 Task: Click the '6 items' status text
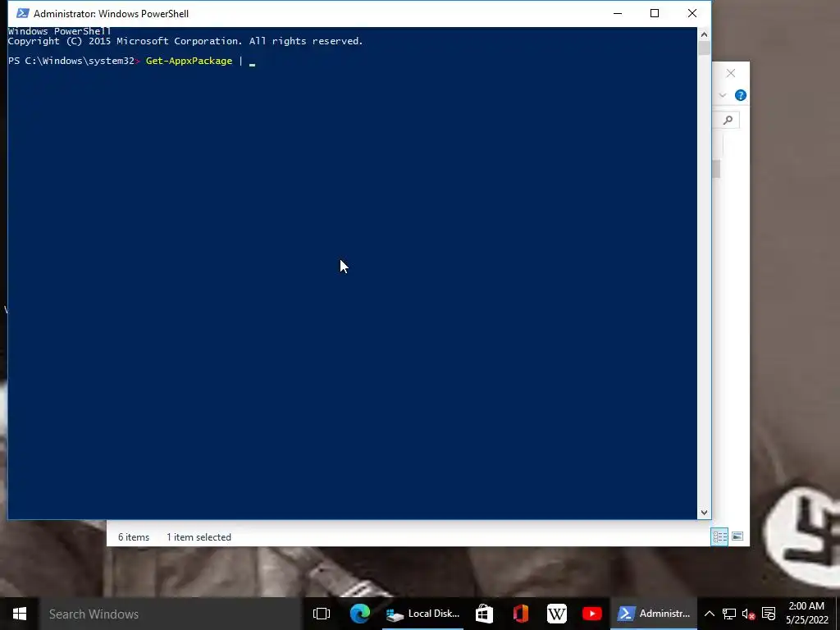click(134, 537)
